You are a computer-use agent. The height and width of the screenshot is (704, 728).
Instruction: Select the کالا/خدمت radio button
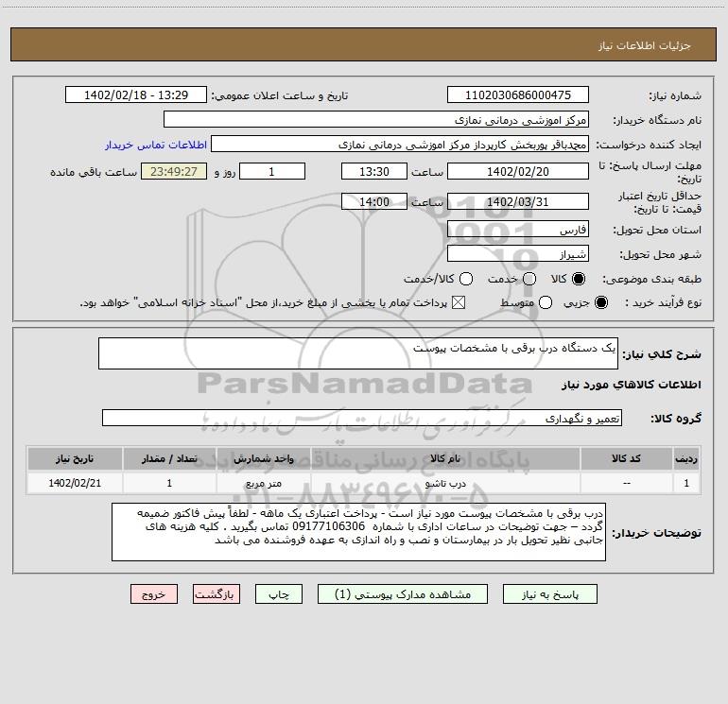coord(466,279)
